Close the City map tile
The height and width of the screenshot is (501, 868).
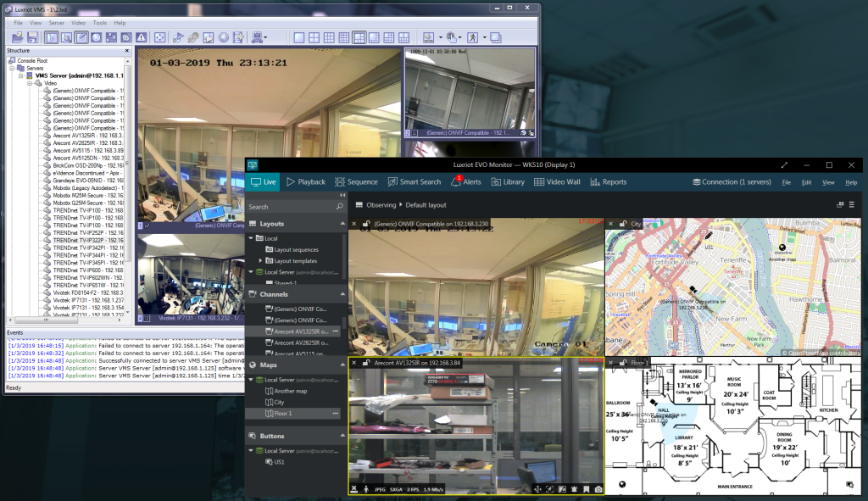(610, 224)
